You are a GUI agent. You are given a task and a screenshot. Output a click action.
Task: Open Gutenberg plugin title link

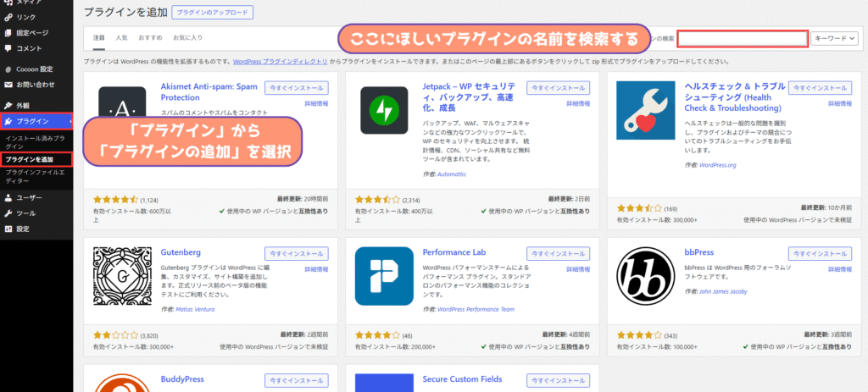tap(181, 252)
